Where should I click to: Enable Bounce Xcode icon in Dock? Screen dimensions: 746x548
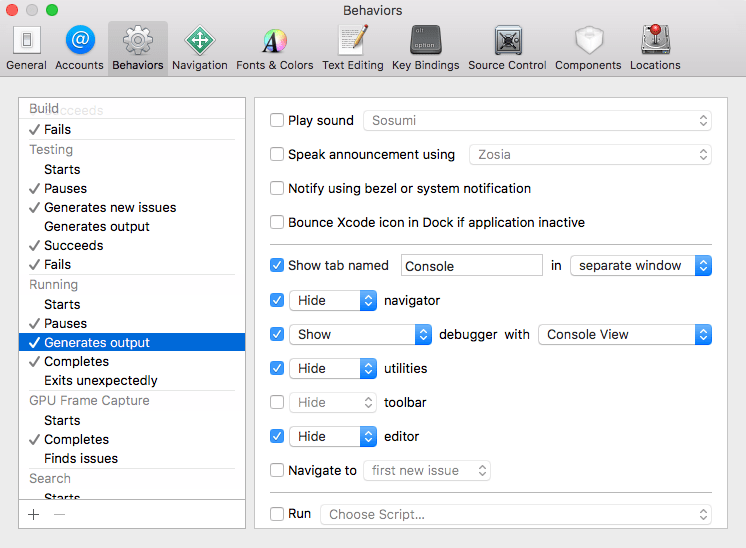tap(277, 223)
